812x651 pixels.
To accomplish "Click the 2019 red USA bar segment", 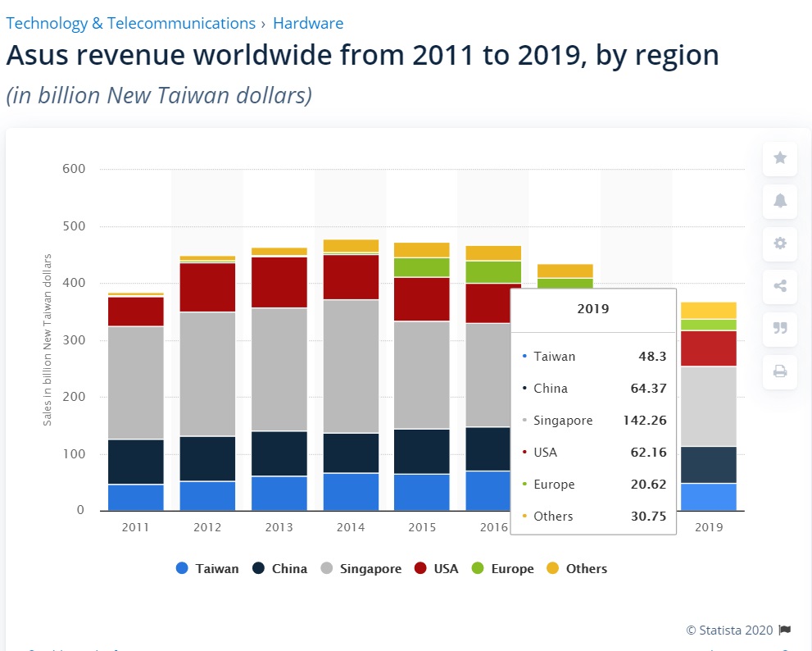I will click(709, 348).
